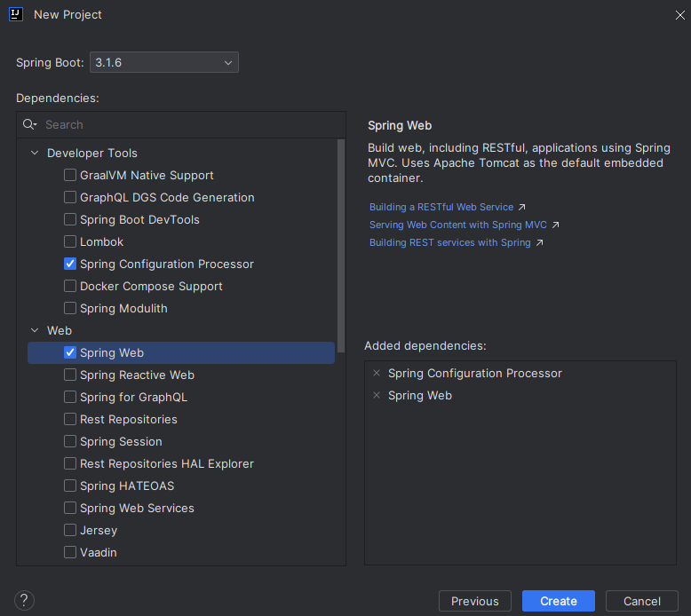Collapse the Web group
The image size is (691, 616).
pos(35,330)
